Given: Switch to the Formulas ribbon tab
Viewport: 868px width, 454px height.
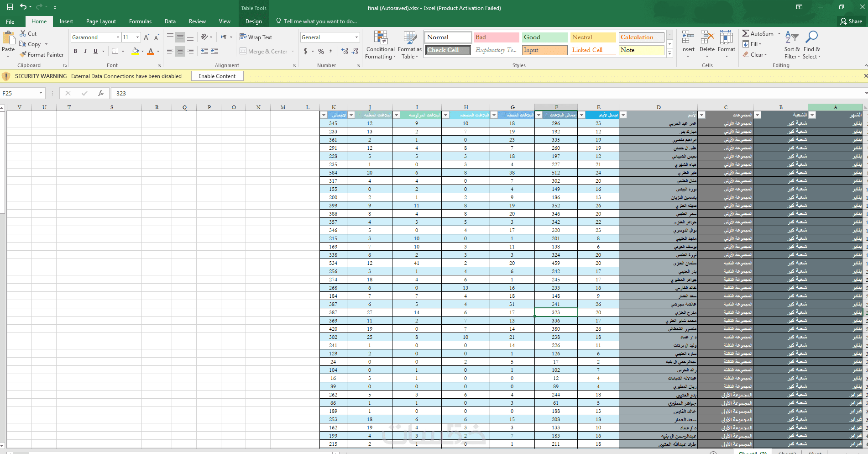Looking at the screenshot, I should (140, 21).
